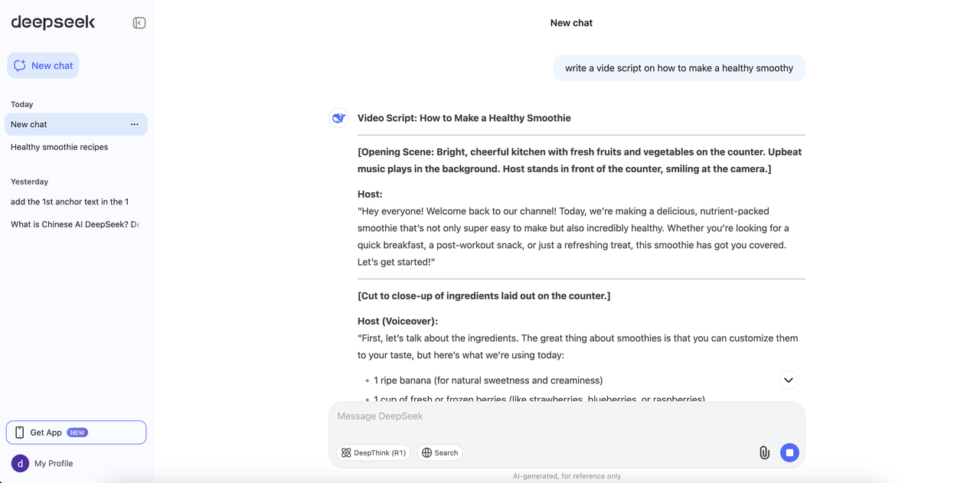This screenshot has height=483, width=980.
Task: Click the 'New chat' title at top
Action: click(x=571, y=23)
